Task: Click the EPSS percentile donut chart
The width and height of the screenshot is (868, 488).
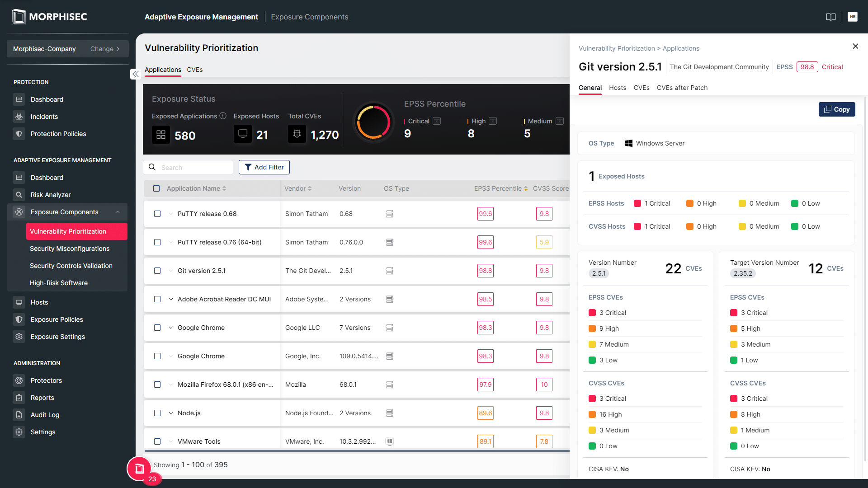Action: (373, 122)
